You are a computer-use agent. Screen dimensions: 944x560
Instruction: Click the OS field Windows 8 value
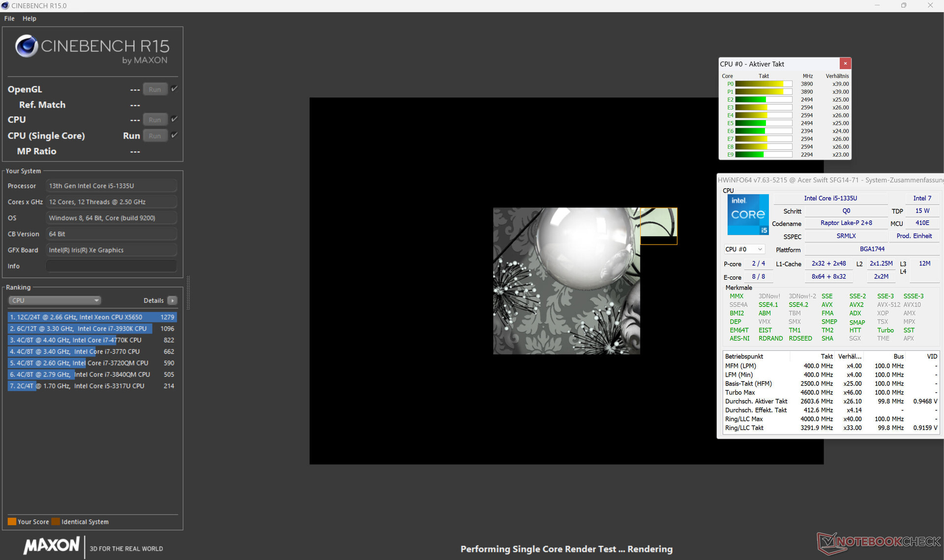pos(111,218)
